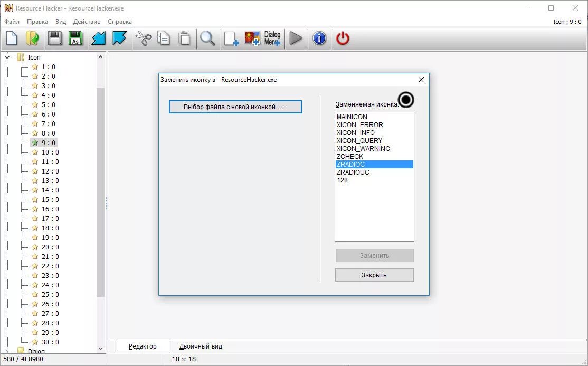The width and height of the screenshot is (588, 366).
Task: Click the panel splitter grip handle
Action: (107, 203)
